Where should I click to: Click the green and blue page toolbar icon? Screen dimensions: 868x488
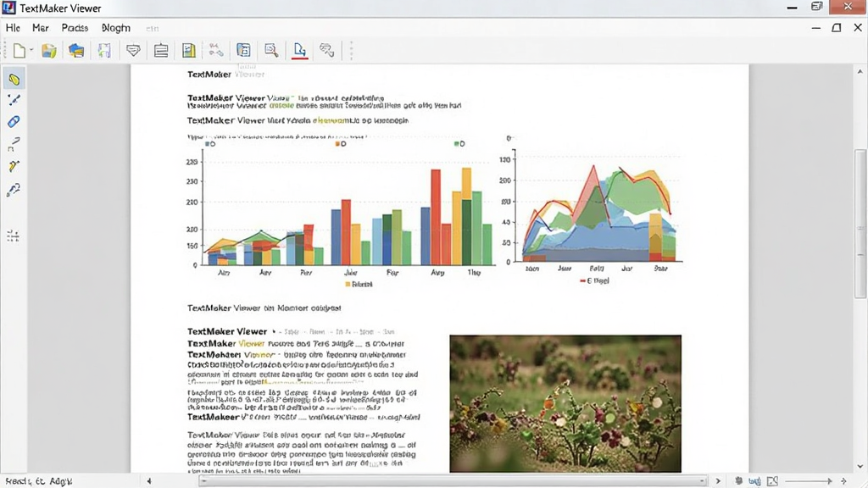coord(104,50)
